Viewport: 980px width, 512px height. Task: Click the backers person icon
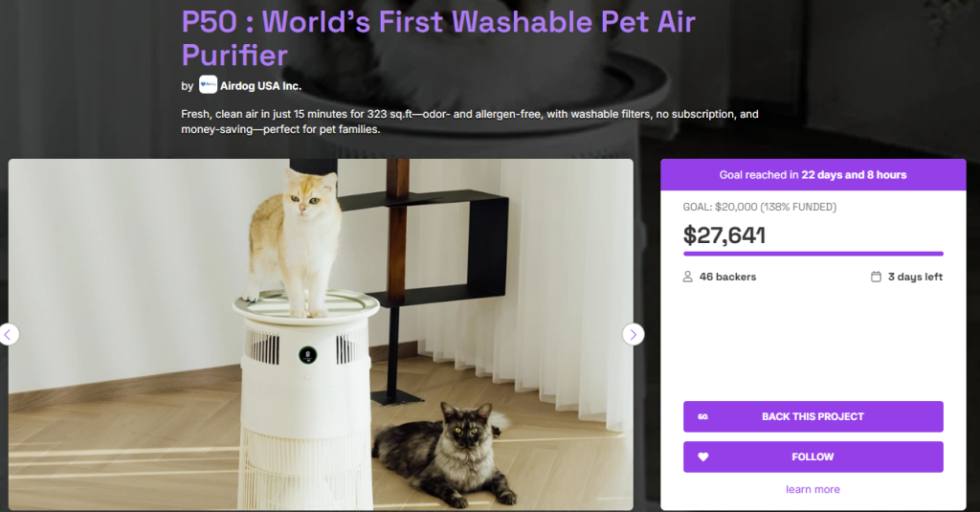pyautogui.click(x=687, y=277)
